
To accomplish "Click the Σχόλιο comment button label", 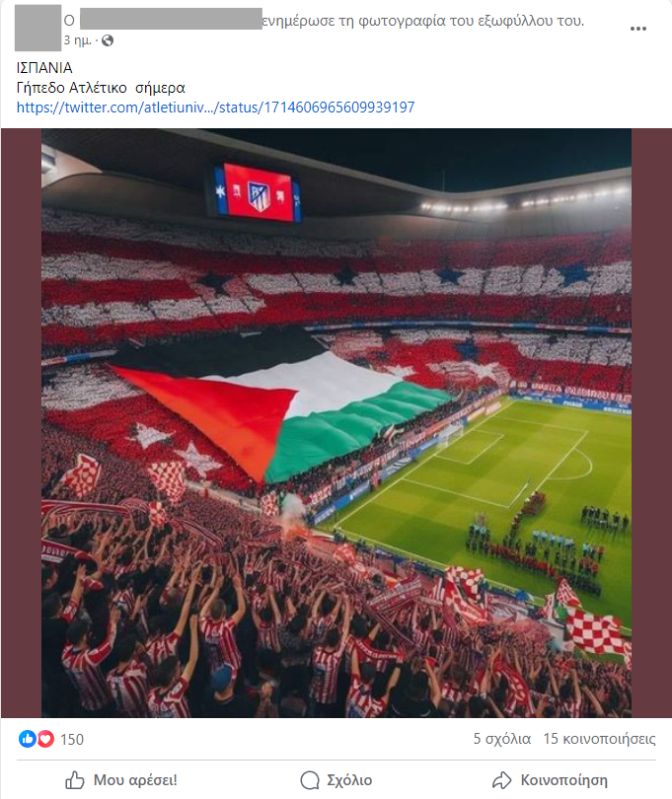I will (x=349, y=780).
